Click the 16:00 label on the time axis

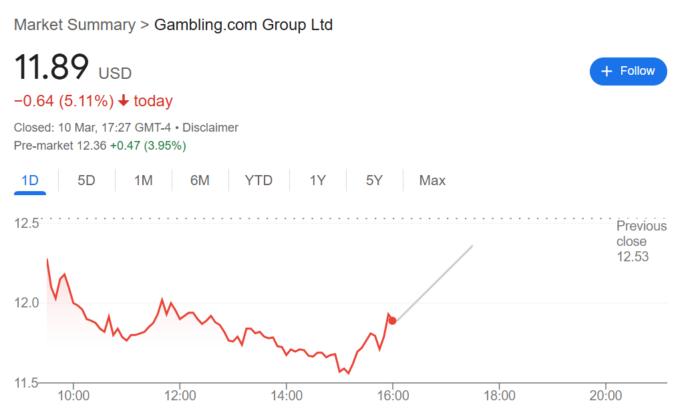(393, 394)
